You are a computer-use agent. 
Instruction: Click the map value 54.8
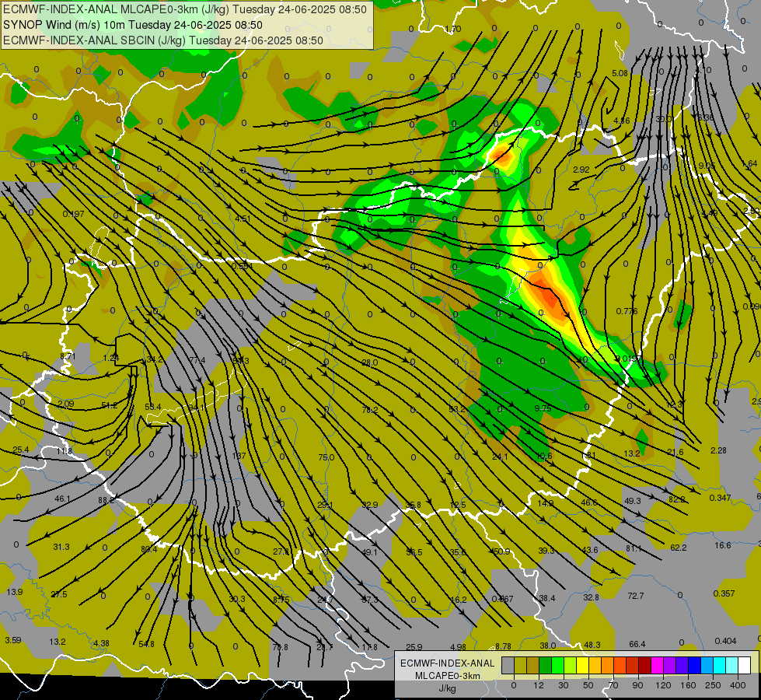146,644
